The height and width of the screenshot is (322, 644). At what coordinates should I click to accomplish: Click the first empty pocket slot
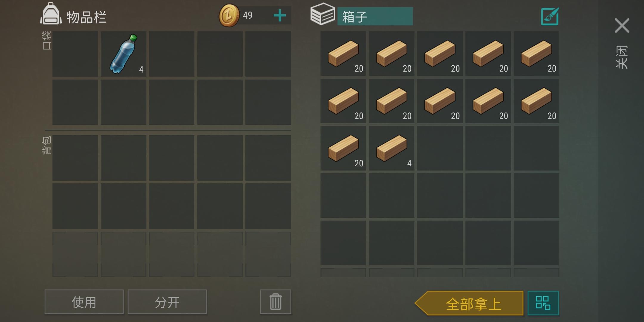[x=75, y=54]
